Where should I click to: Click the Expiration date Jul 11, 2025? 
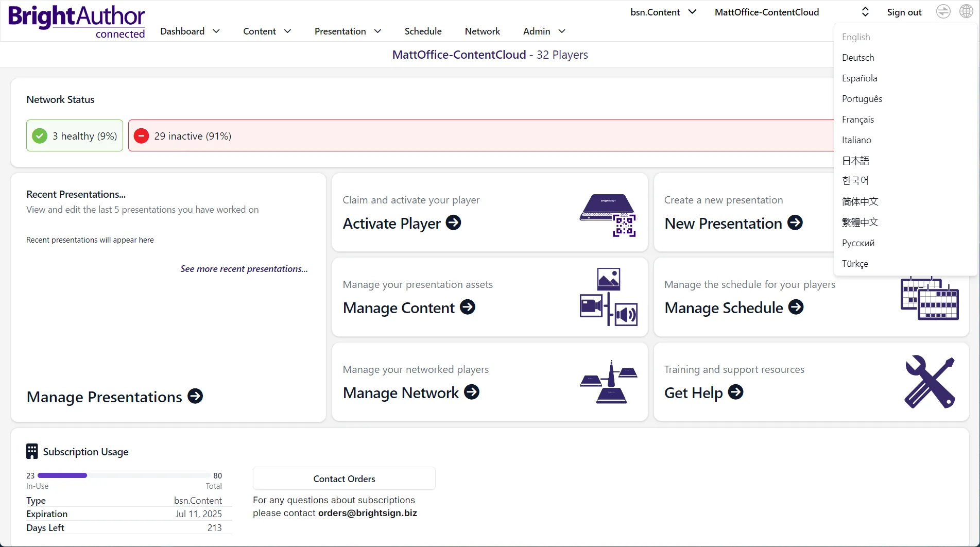pos(198,514)
